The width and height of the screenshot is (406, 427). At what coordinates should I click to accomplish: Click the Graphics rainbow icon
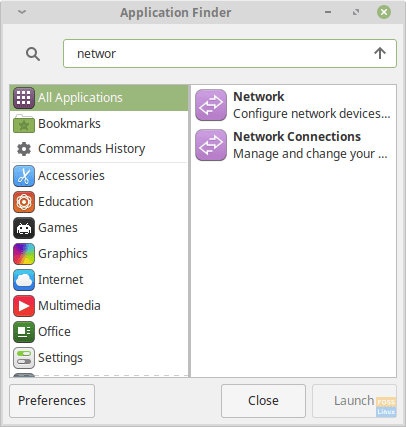pyautogui.click(x=24, y=254)
